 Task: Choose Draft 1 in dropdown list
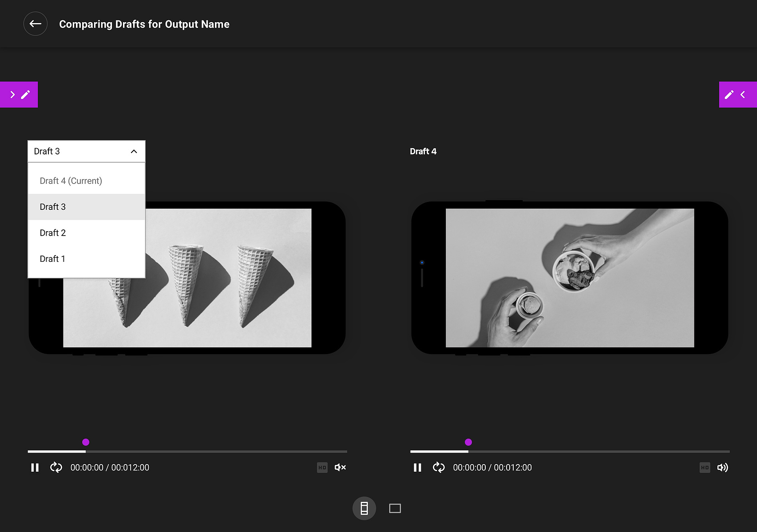pyautogui.click(x=87, y=259)
